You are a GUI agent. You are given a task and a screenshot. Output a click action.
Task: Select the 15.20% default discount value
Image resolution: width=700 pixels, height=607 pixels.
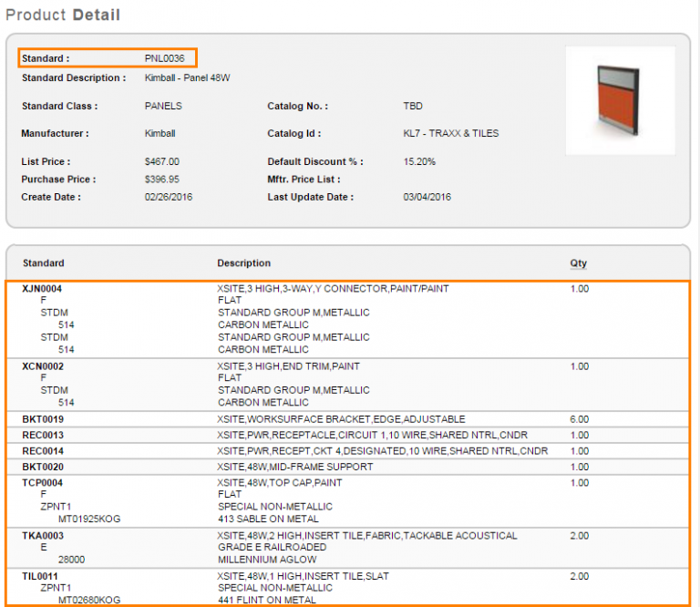coord(419,161)
